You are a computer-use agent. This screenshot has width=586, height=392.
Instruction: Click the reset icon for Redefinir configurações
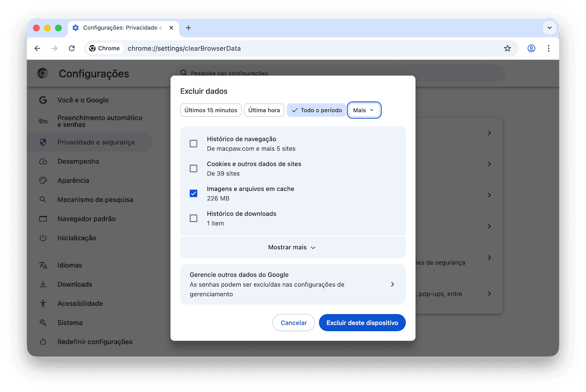coord(43,342)
